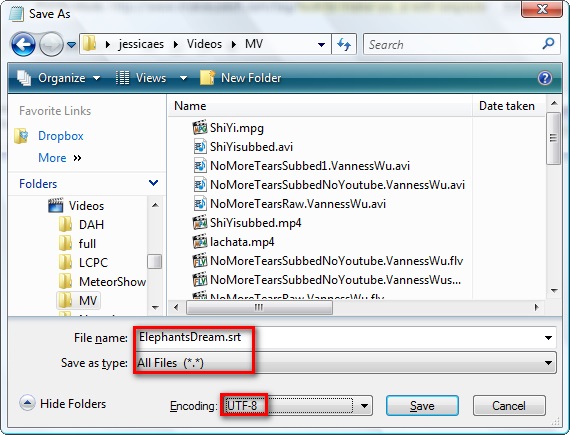
Task: Click More favorite links
Action: point(60,158)
